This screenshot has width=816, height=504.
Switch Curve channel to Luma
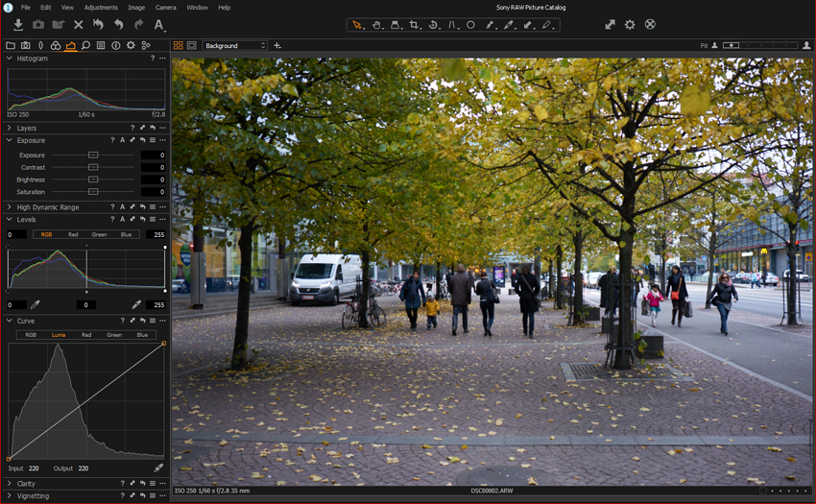click(x=59, y=335)
